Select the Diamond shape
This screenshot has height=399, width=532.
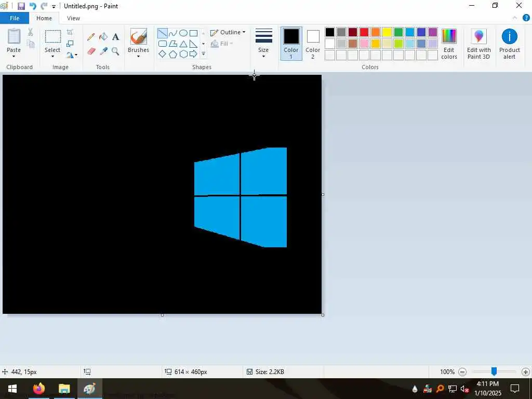tap(163, 54)
